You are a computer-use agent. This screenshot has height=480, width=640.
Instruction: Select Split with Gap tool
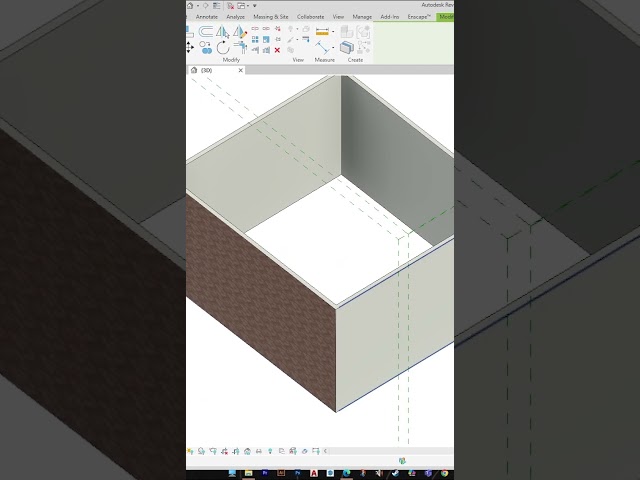266,29
